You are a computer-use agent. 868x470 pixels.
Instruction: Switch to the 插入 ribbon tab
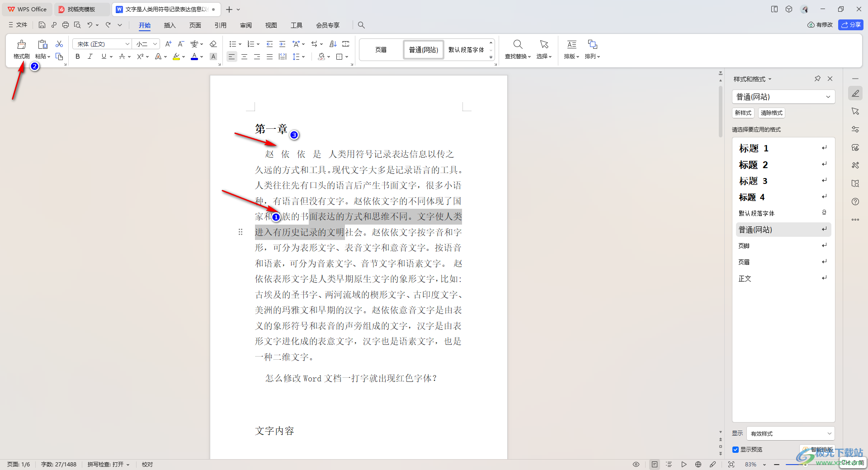click(x=170, y=25)
